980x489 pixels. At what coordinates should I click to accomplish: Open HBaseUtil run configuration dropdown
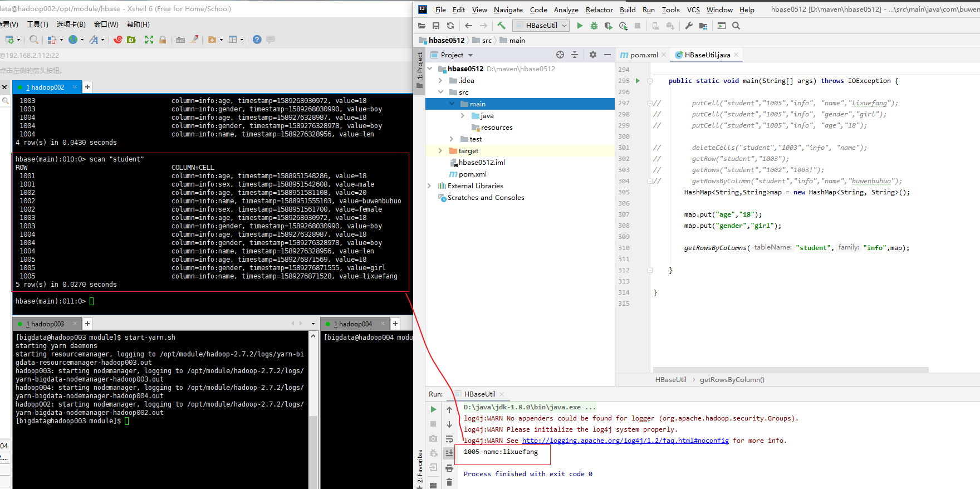pos(541,26)
